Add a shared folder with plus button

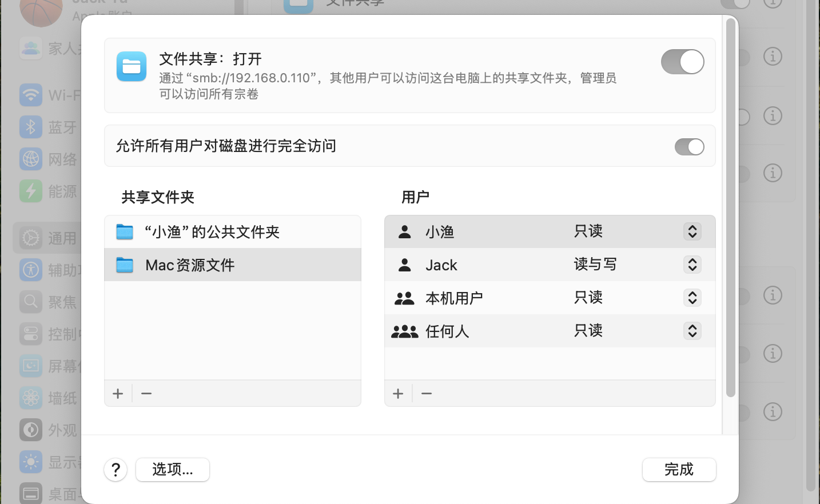click(x=118, y=394)
